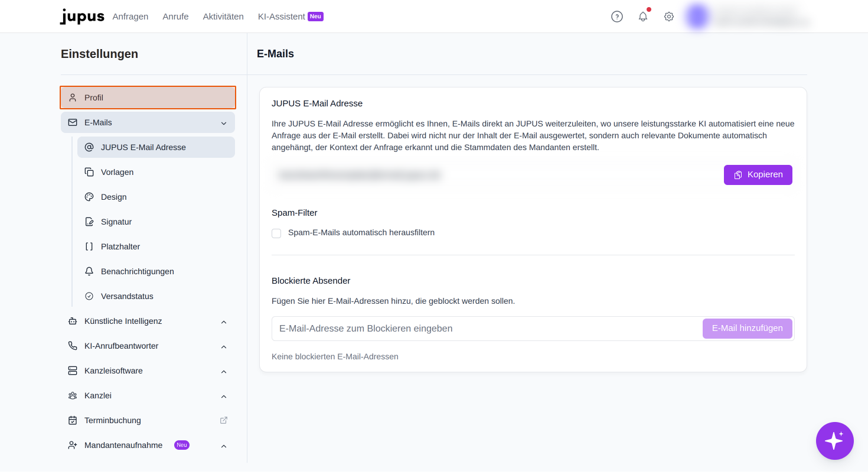Click the user avatar in top bar
The height and width of the screenshot is (474, 868).
tap(697, 17)
